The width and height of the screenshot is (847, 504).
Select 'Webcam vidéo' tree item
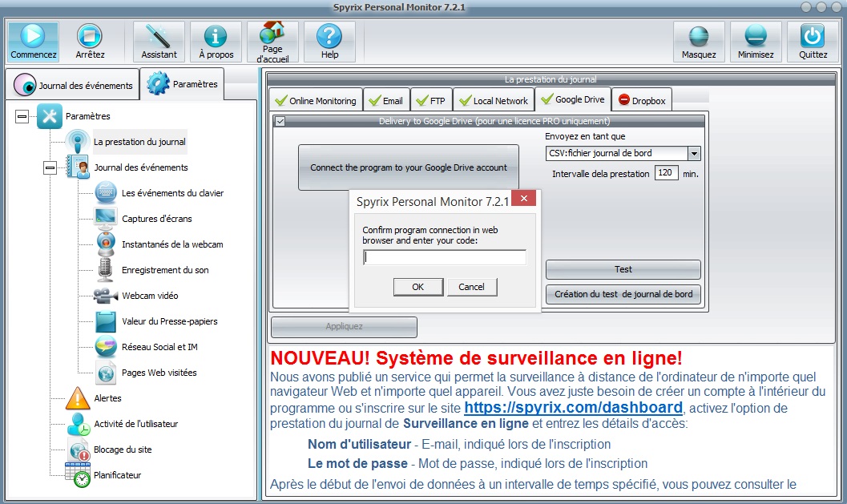pos(150,296)
